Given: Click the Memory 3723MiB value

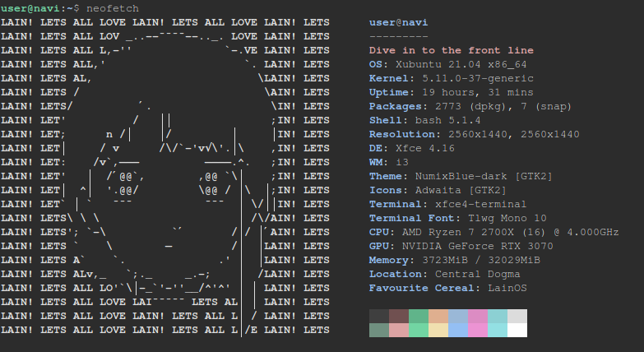Looking at the screenshot, I should pyautogui.click(x=481, y=260).
